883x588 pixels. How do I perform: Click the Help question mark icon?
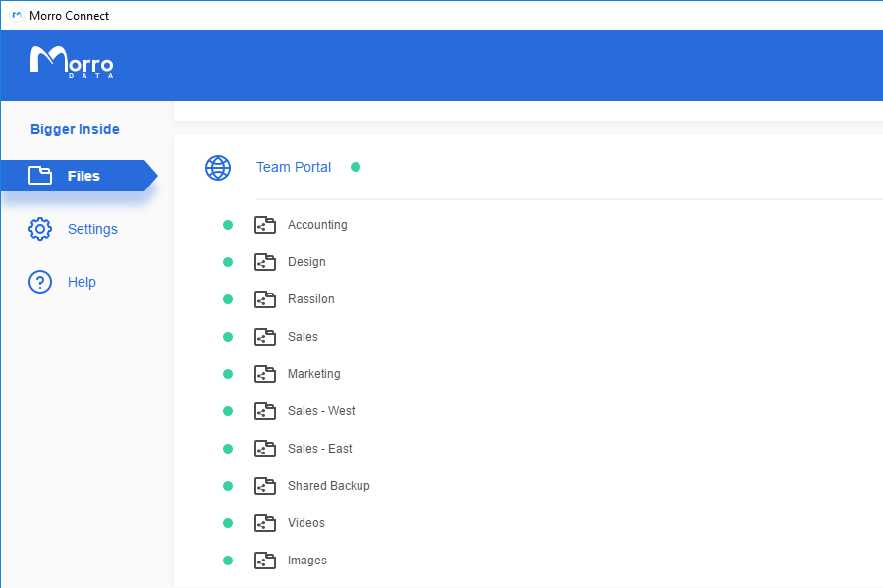point(40,282)
